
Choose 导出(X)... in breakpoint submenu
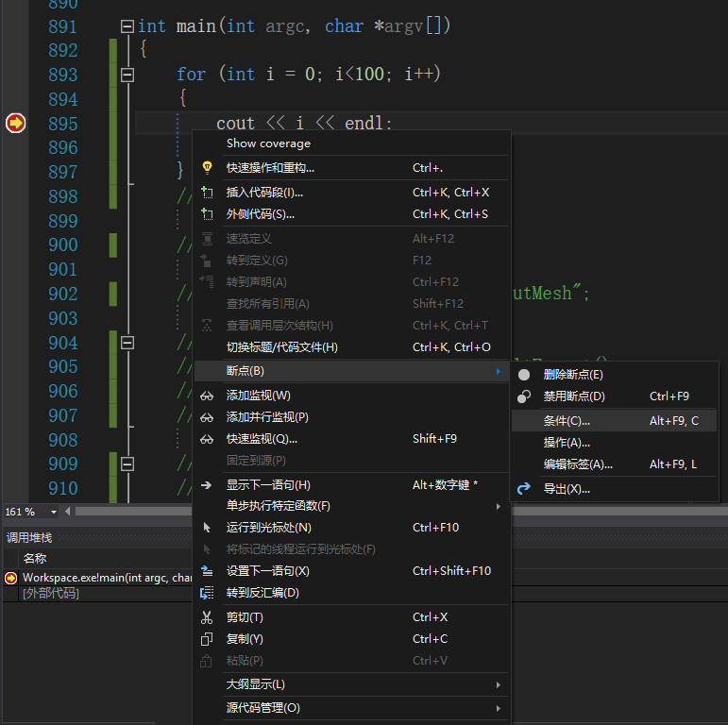pos(615,489)
